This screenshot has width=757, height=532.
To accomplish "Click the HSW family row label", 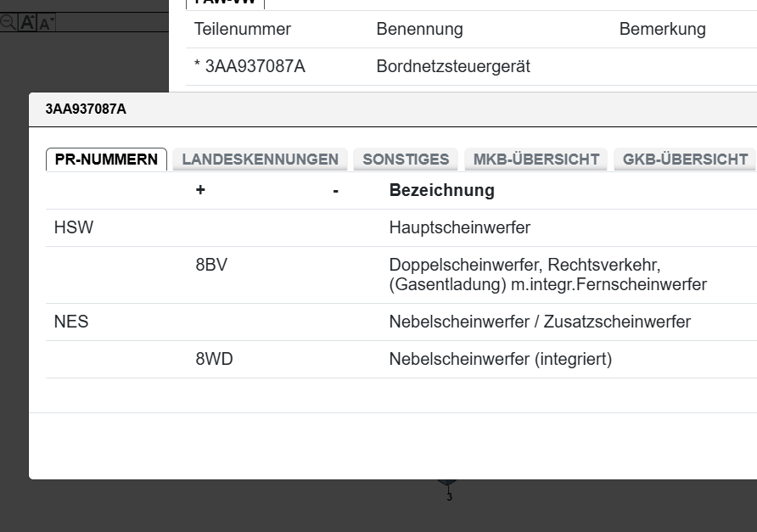I will 73,227.
